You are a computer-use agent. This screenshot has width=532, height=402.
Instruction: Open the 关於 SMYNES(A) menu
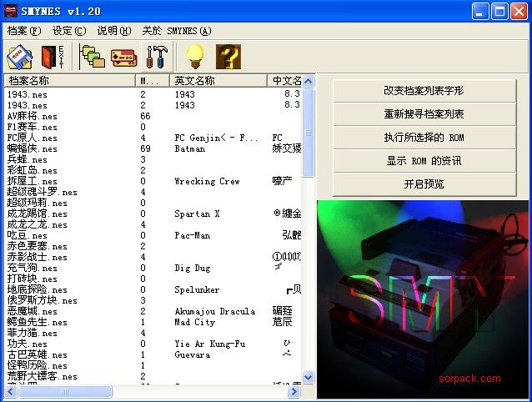pos(177,31)
